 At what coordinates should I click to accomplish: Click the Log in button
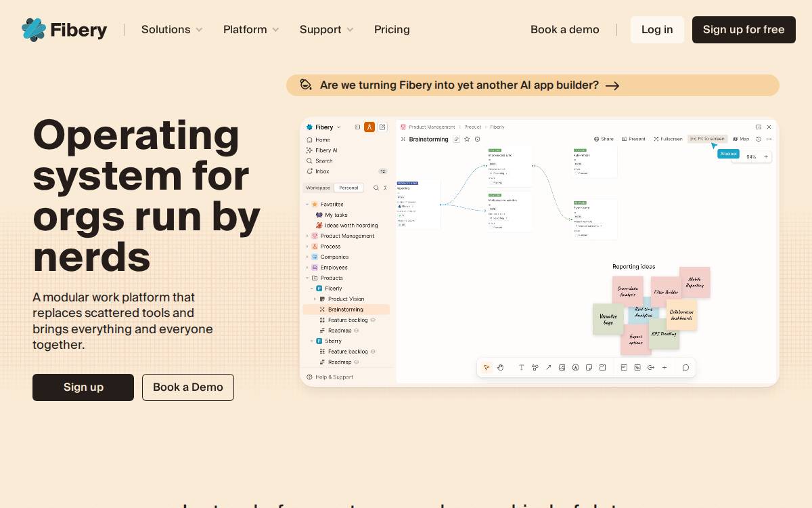point(657,30)
